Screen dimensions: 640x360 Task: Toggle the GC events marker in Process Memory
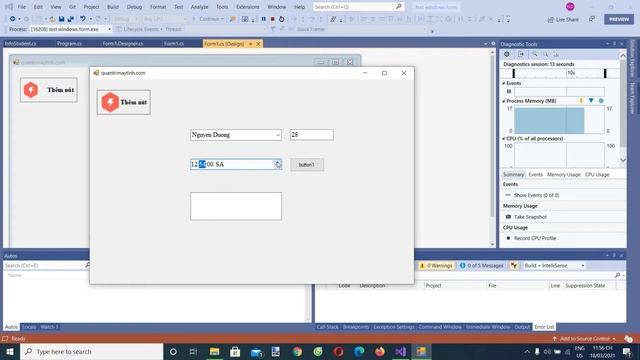[x=581, y=100]
